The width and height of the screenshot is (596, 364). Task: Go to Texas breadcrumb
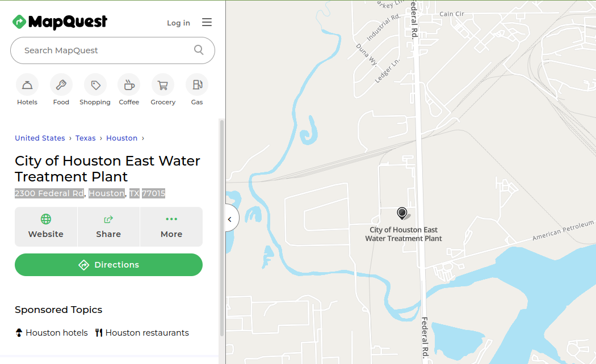(x=86, y=138)
